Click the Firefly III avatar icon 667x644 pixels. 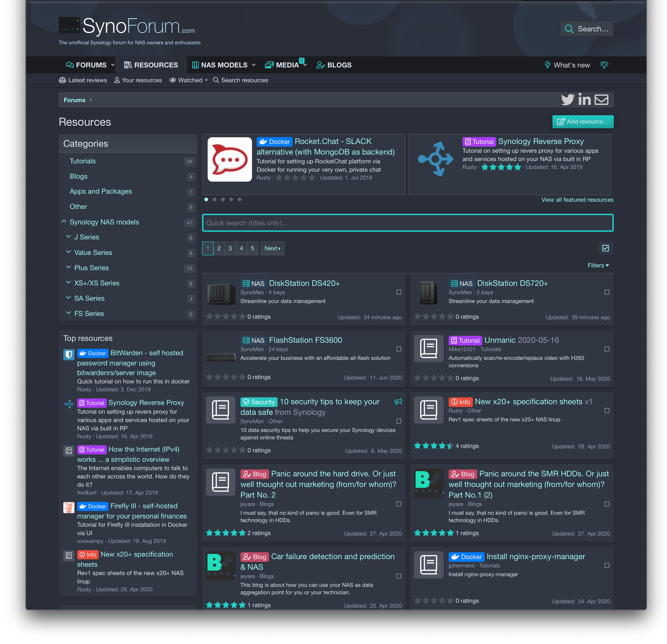pyautogui.click(x=69, y=508)
